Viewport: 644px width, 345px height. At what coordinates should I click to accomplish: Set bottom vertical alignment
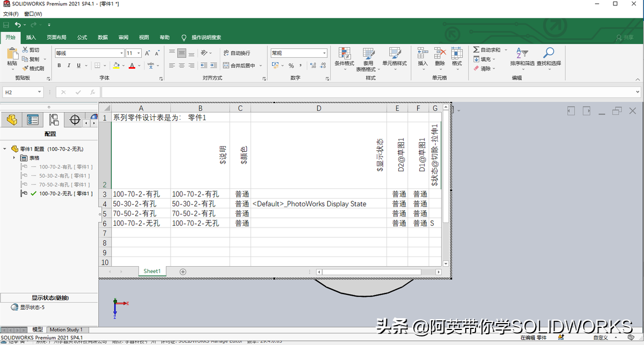click(192, 53)
